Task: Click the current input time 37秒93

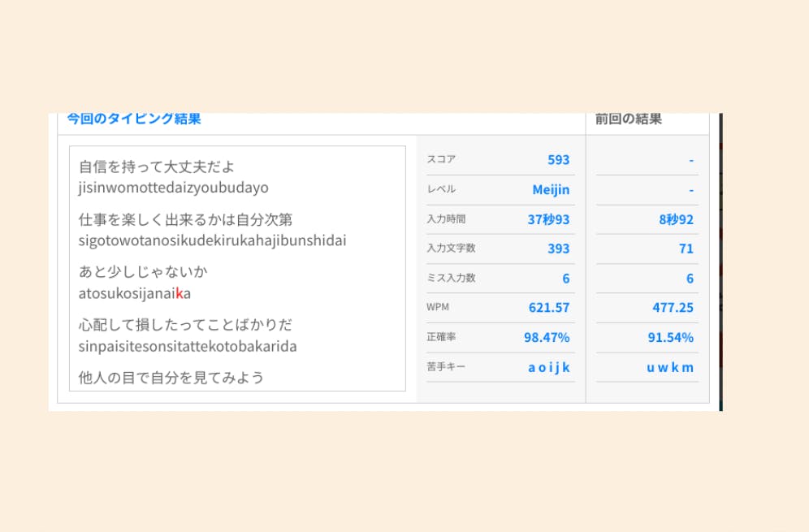Action: pos(548,219)
